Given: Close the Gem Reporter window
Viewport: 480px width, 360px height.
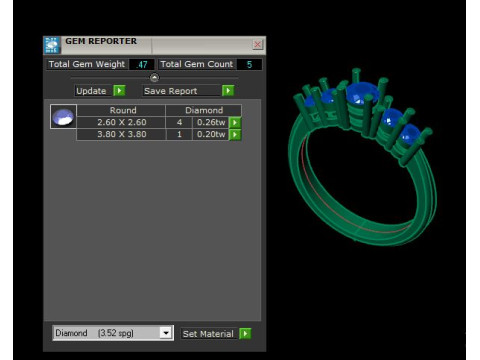Looking at the screenshot, I should coord(257,44).
